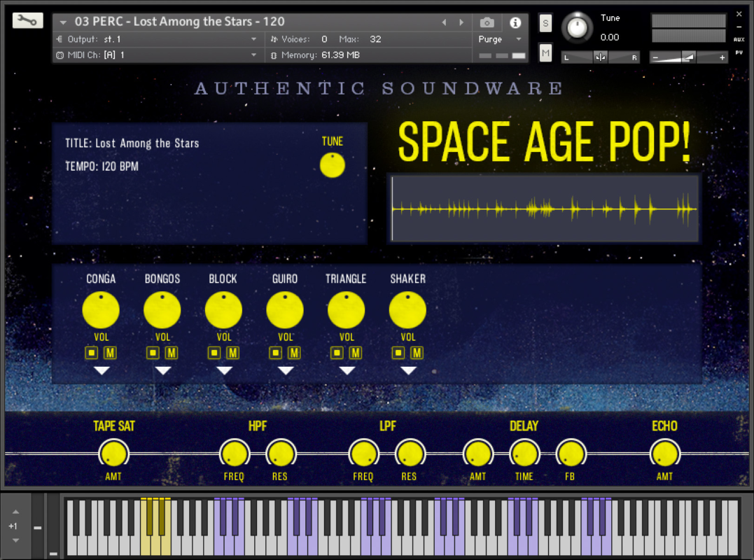This screenshot has width=754, height=560.
Task: Click the master volume slider
Action: coord(688,57)
